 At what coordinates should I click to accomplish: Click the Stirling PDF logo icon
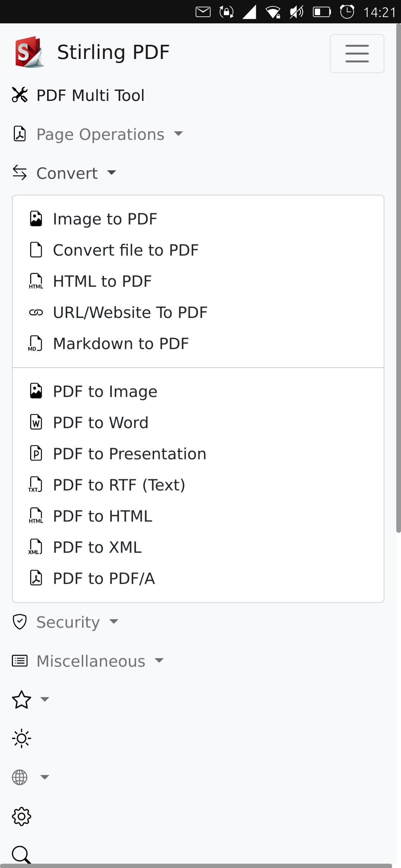pos(30,52)
